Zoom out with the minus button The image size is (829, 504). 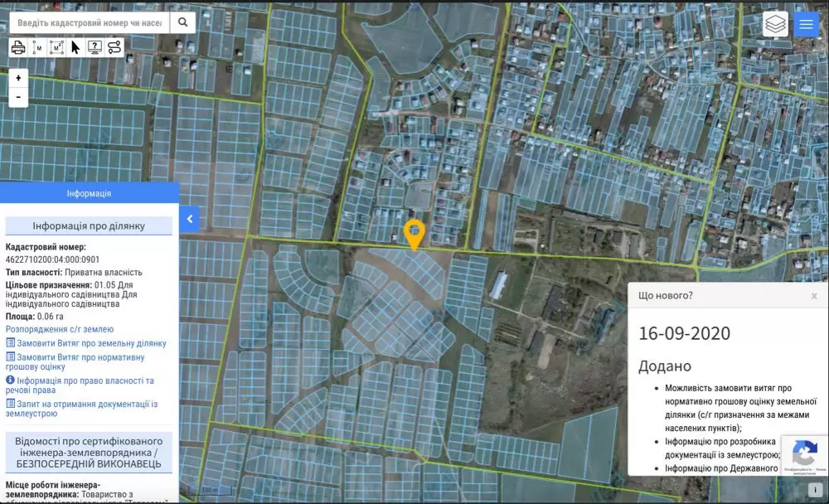[18, 97]
